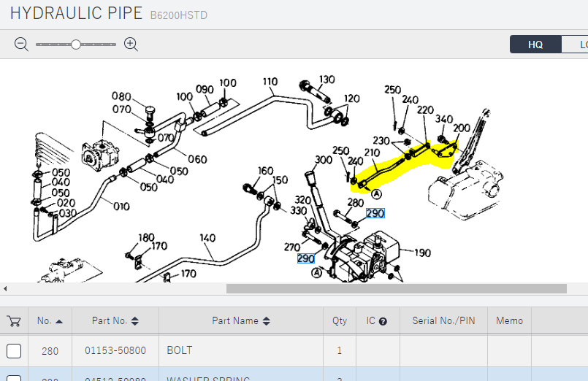
Task: Click callout 210 on the diagram
Action: (x=372, y=153)
